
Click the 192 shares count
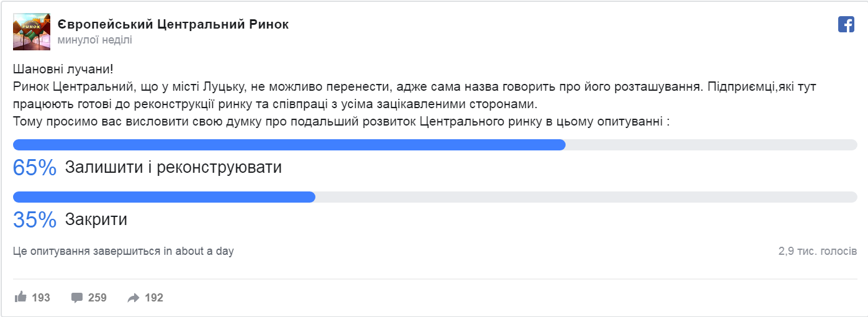pos(154,298)
